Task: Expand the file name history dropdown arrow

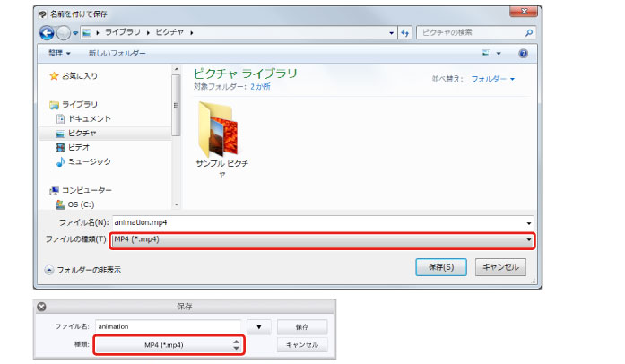Action: [529, 223]
